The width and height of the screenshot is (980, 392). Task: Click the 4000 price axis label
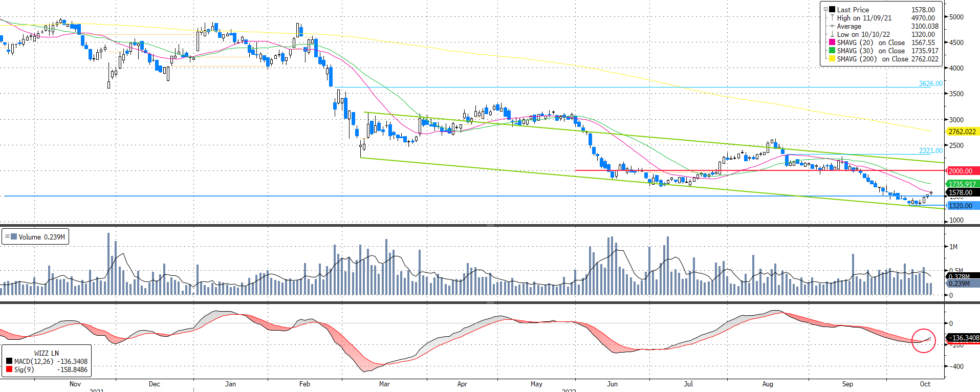[956, 68]
